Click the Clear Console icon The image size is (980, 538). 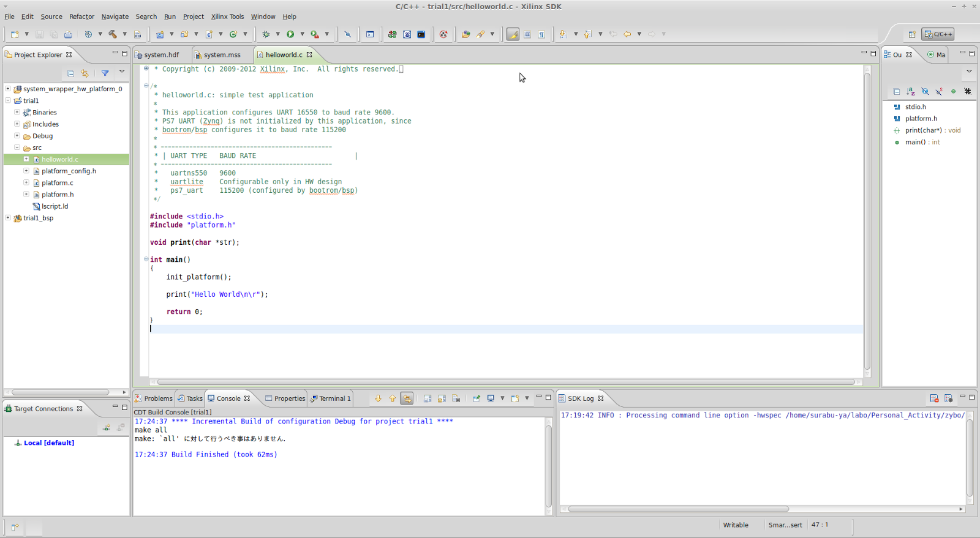(x=456, y=398)
